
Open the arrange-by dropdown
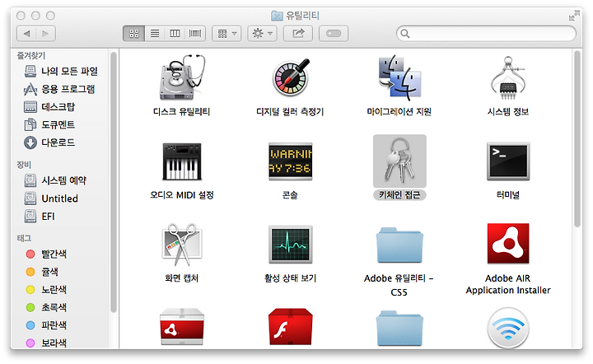[226, 34]
